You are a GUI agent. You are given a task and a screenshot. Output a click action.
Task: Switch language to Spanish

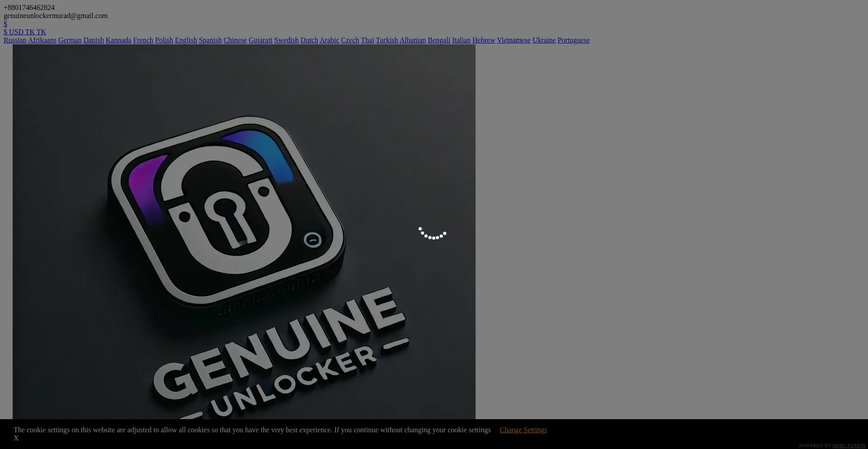[x=210, y=40]
